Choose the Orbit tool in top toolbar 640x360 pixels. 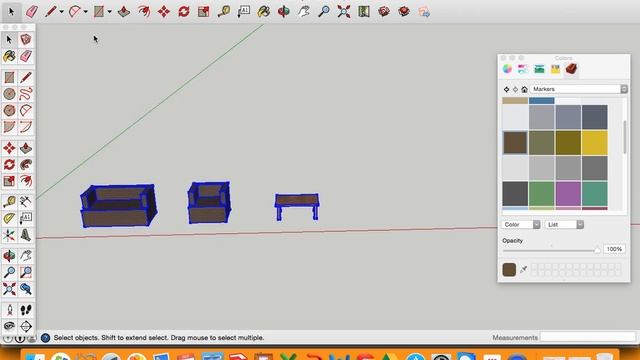[284, 11]
